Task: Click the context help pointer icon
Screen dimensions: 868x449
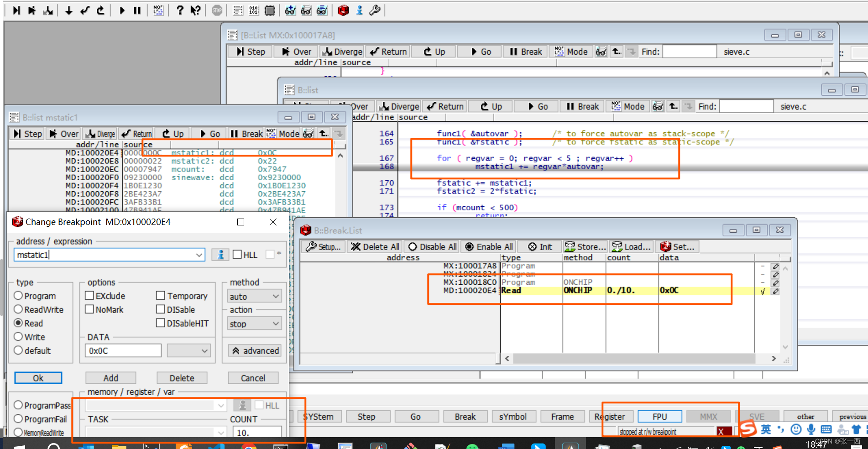Action: click(195, 10)
